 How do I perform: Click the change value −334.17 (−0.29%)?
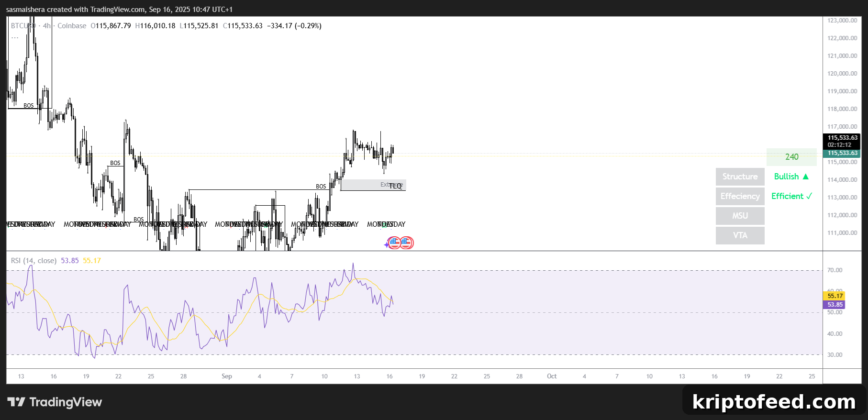click(x=294, y=26)
